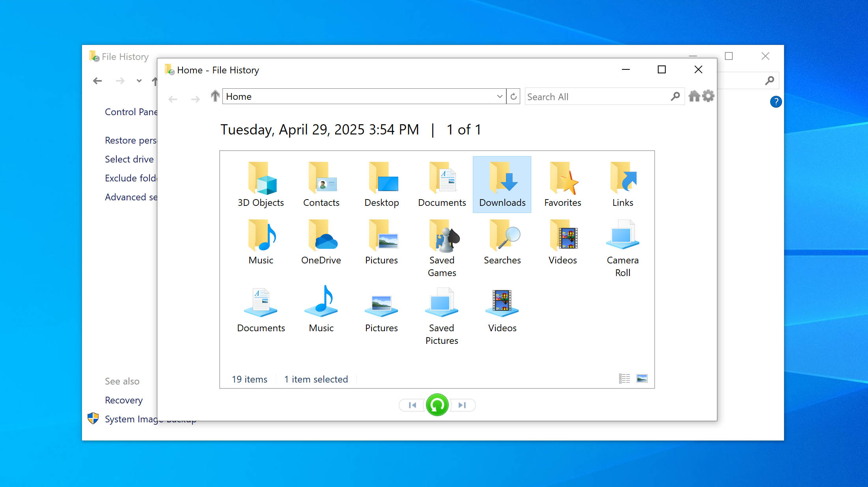
Task: Select the 3D Objects folder
Action: (x=261, y=184)
